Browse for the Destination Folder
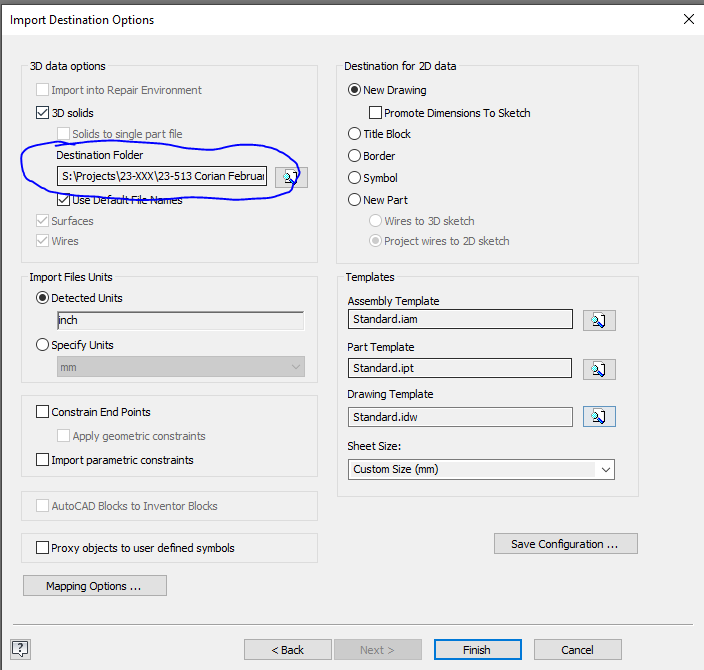The image size is (704, 670). [291, 177]
